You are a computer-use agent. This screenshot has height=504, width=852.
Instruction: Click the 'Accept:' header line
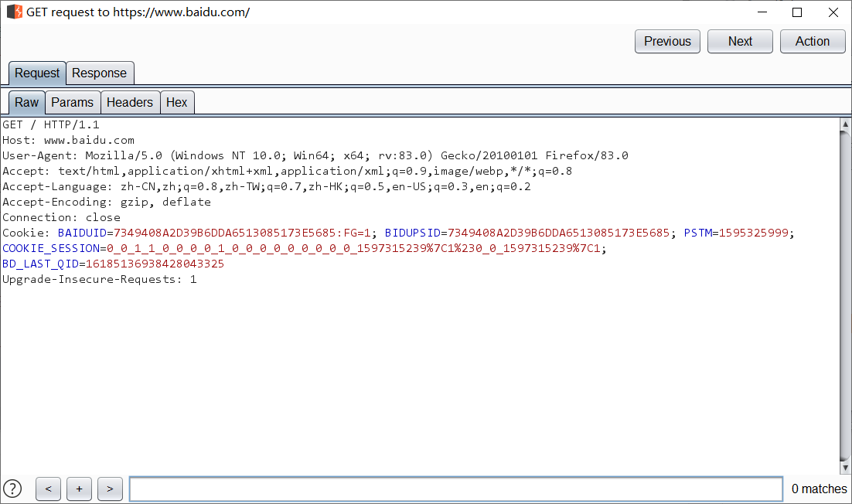tap(287, 171)
